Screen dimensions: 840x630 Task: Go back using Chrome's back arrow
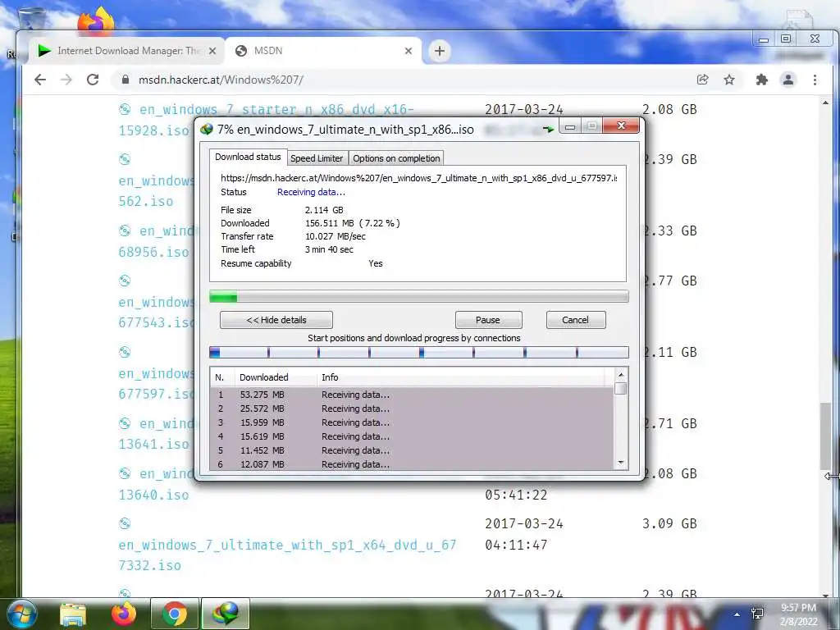[x=40, y=80]
